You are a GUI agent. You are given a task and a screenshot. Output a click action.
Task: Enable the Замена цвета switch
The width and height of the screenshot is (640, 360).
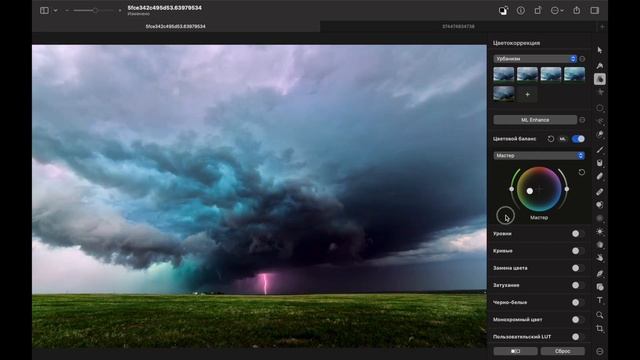pos(578,268)
